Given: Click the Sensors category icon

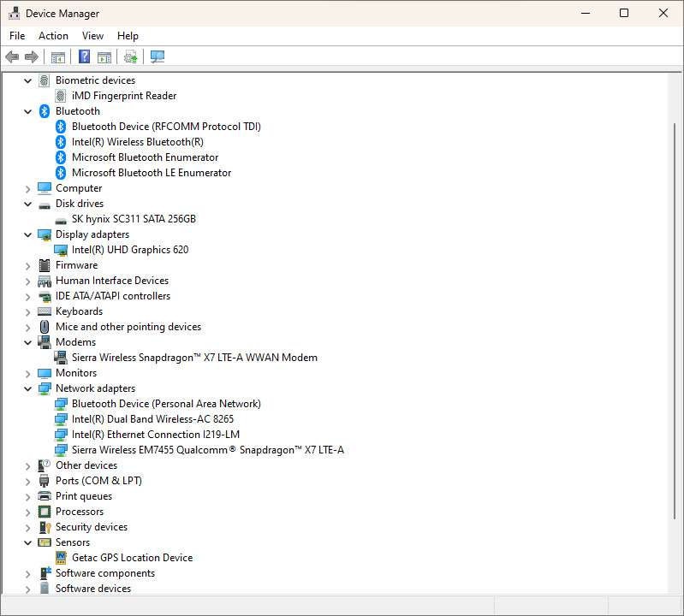Looking at the screenshot, I should tap(45, 542).
